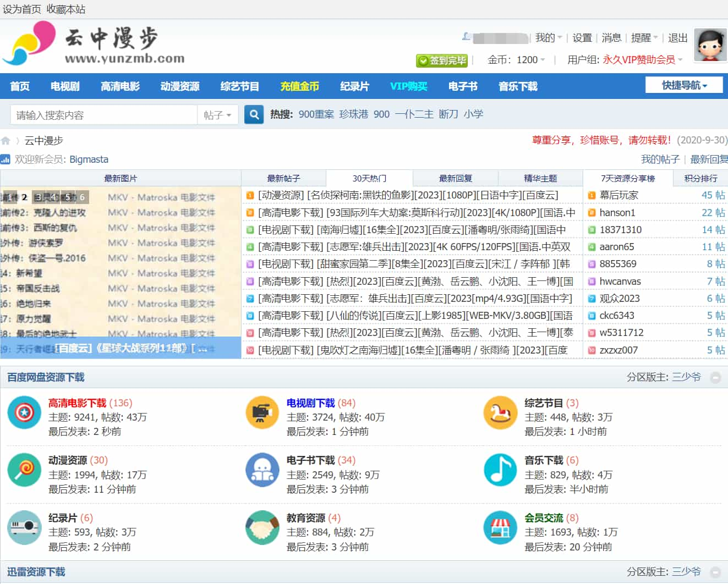Open the 会员交流 shop icon

coord(500,527)
